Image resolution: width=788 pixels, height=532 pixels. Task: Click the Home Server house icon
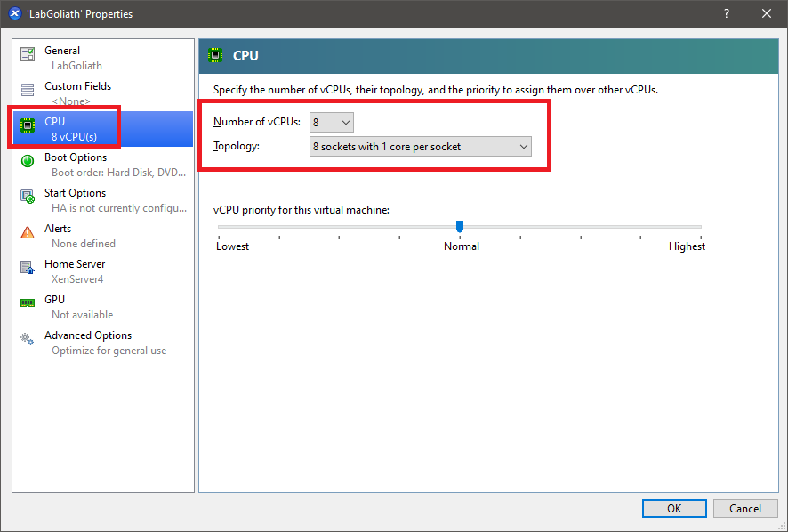28,268
